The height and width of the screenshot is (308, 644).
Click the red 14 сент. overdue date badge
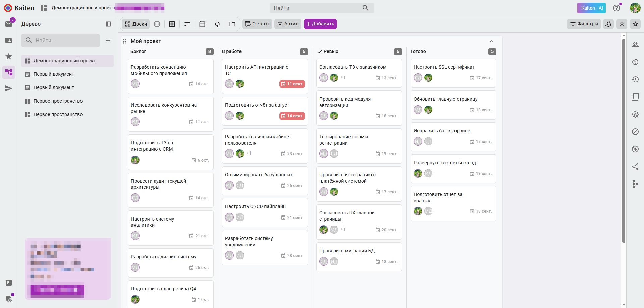tap(292, 116)
